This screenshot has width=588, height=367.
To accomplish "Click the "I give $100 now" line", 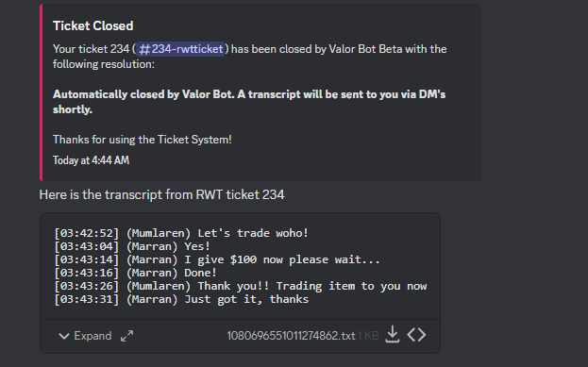I will [x=217, y=259].
